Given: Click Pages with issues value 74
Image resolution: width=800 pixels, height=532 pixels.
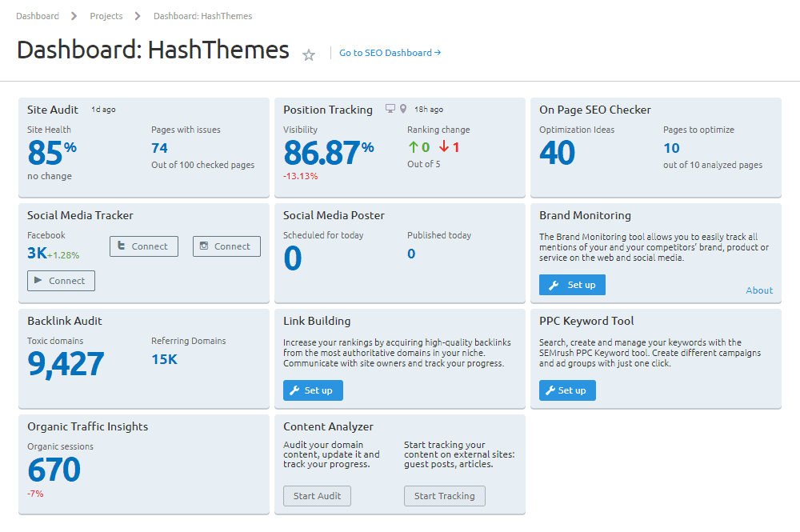Looking at the screenshot, I should coord(159,148).
